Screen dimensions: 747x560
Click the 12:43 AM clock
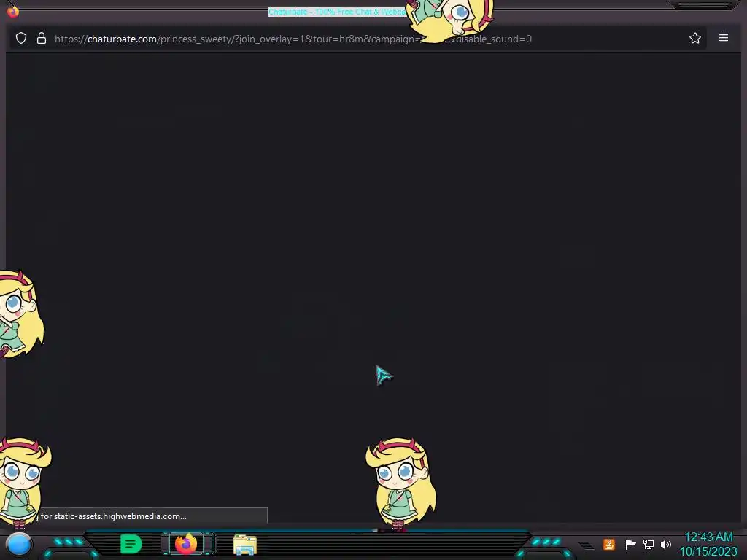click(708, 537)
